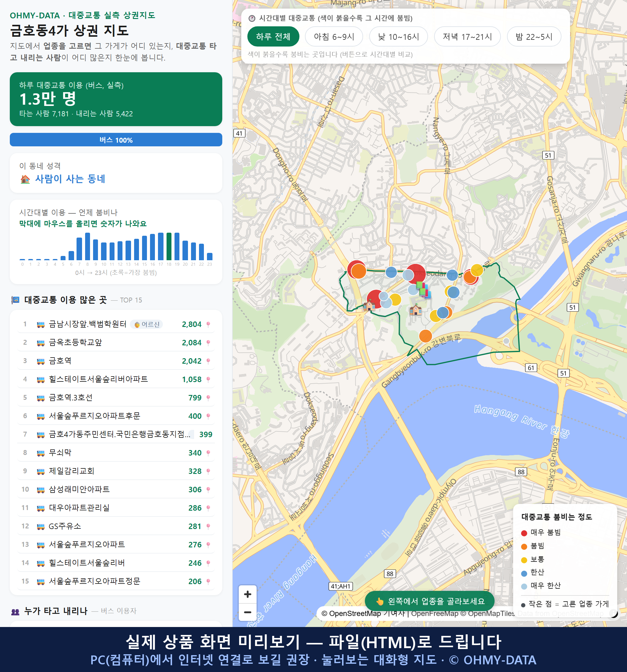This screenshot has width=627, height=672.
Task: Select the 낮 10~16시 time filter
Action: (398, 36)
